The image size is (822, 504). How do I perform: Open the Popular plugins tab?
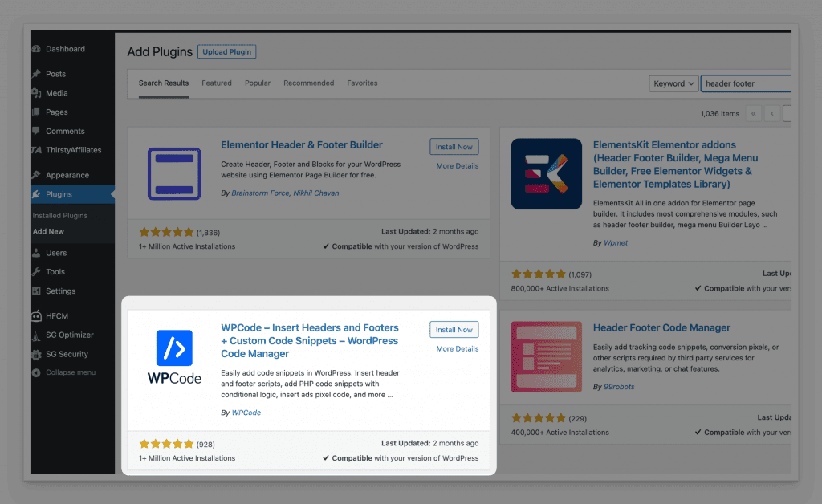pyautogui.click(x=258, y=83)
